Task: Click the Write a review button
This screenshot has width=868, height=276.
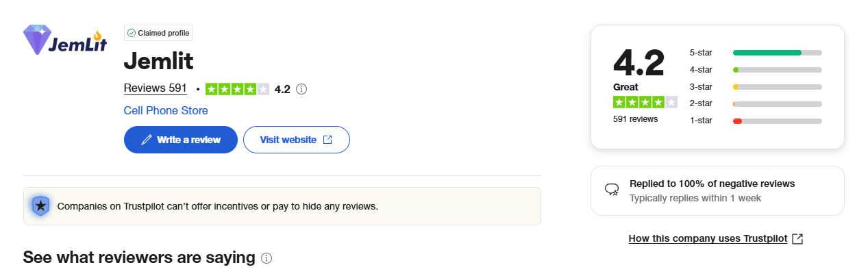Action: [x=181, y=140]
